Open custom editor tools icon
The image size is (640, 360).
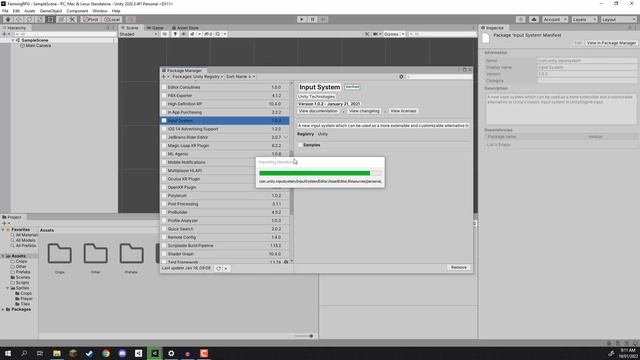[72, 19]
